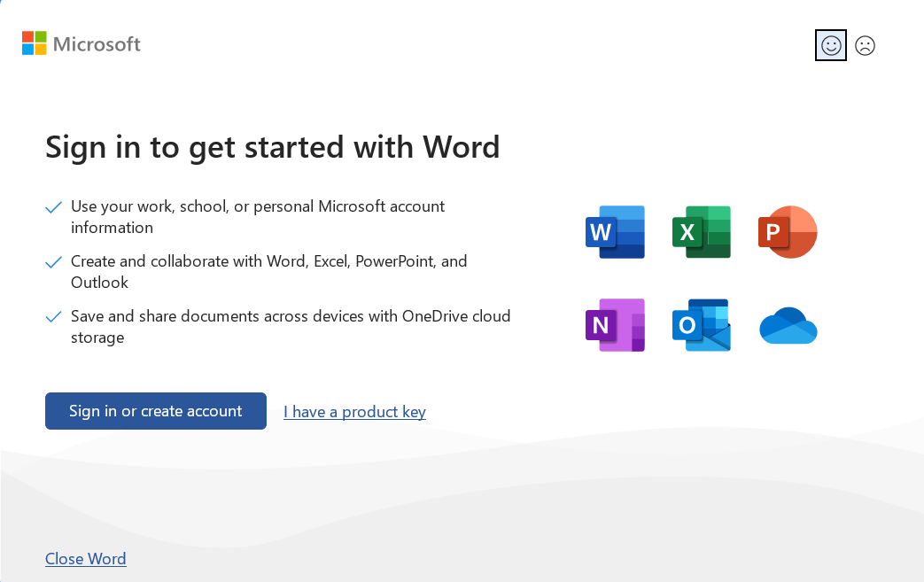The height and width of the screenshot is (582, 924).
Task: Click the checkmark beside Save and share bullet
Action: click(x=54, y=317)
